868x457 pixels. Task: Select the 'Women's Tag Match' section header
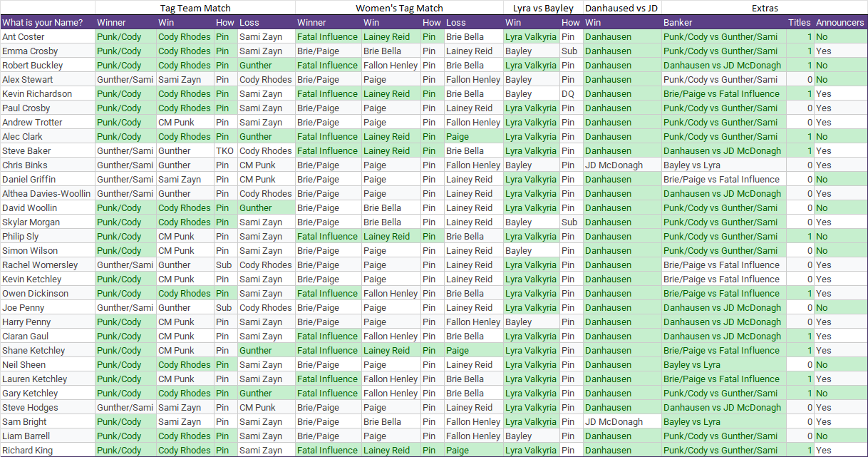point(399,8)
